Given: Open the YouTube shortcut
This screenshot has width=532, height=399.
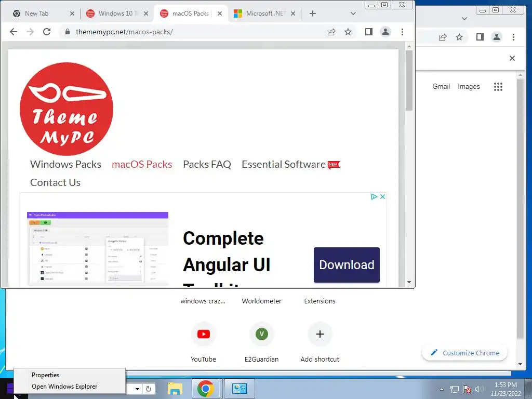Looking at the screenshot, I should click(x=204, y=334).
